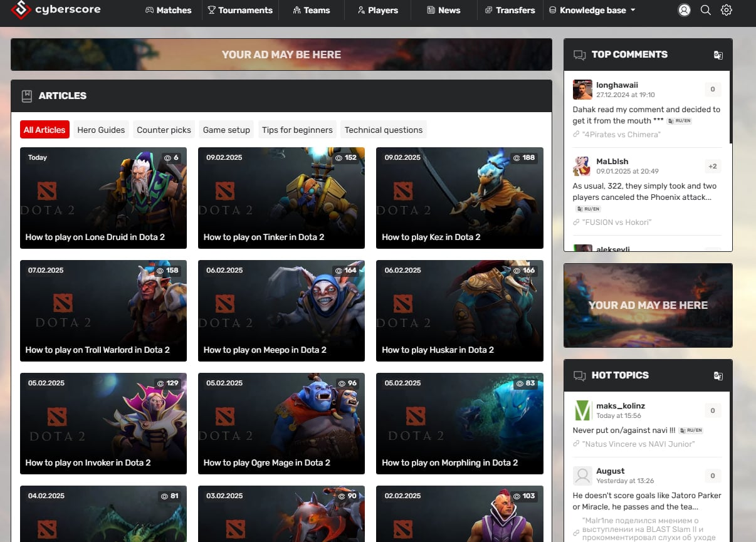The image size is (756, 542).
Task: Open the "FUSION vs Hokori" match link
Action: (x=617, y=222)
